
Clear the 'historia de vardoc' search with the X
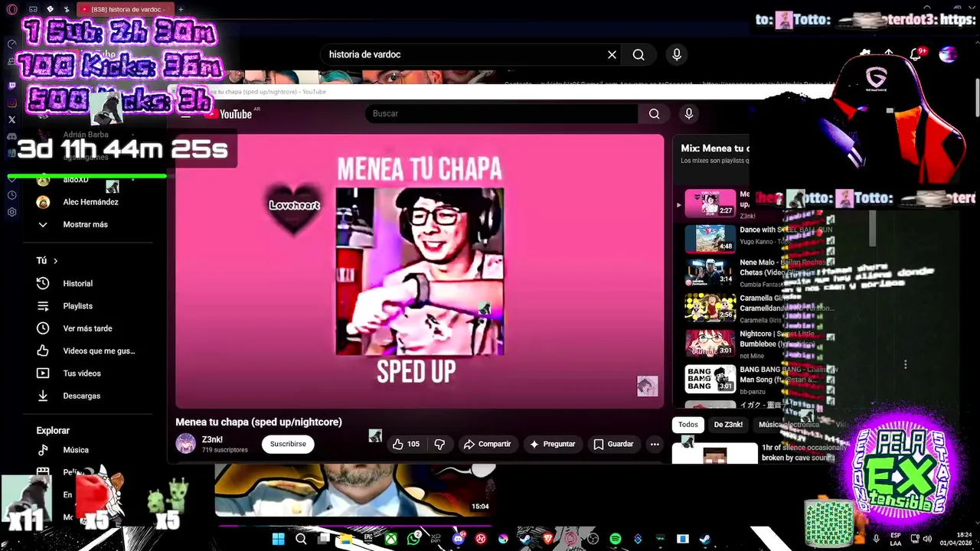(x=612, y=54)
